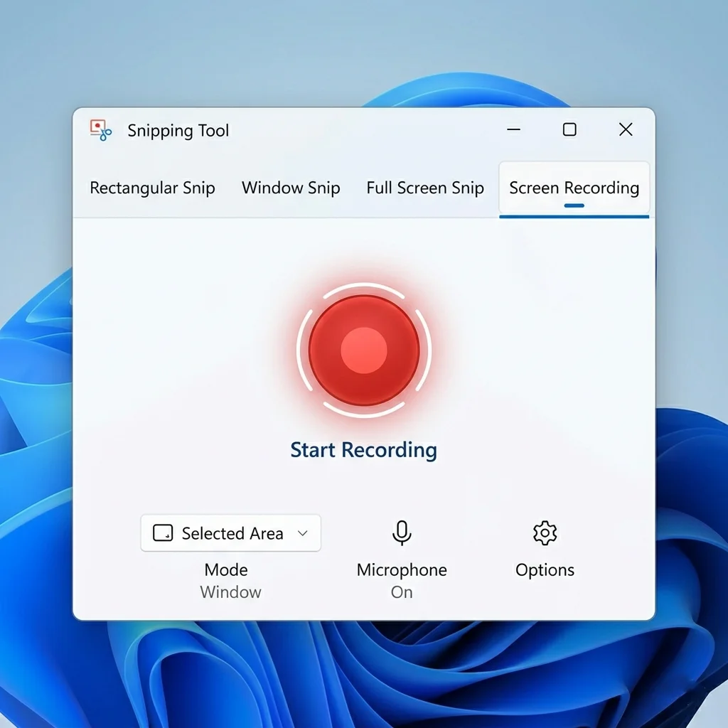728x728 pixels.
Task: Open the 'Selected Area' mode dropdown
Action: pyautogui.click(x=230, y=532)
